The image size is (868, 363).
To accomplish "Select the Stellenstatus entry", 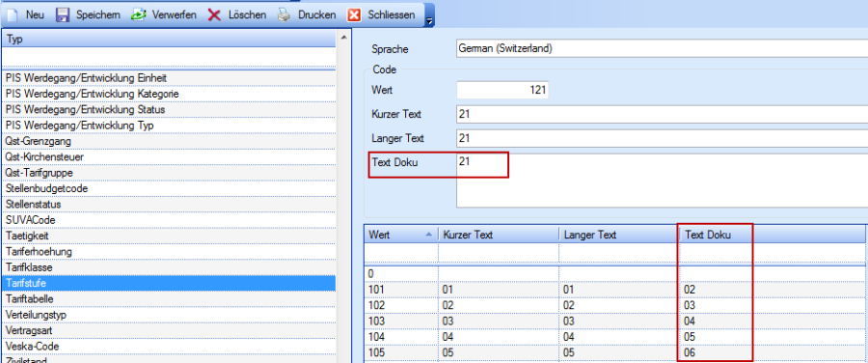I will [168, 205].
